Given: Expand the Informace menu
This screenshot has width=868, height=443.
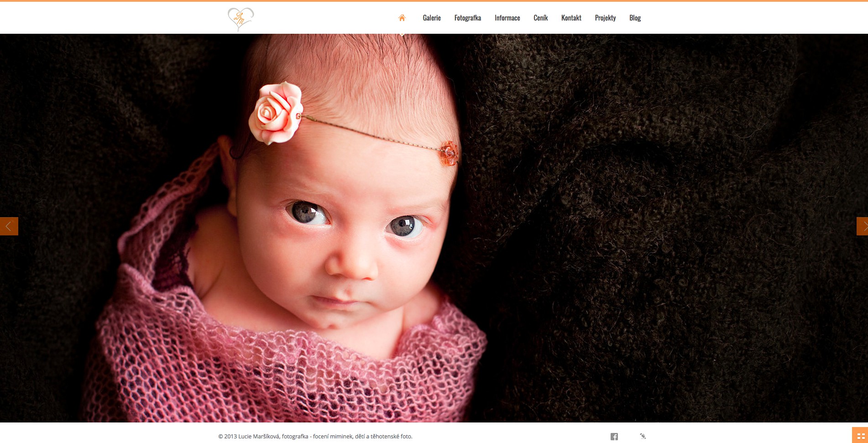Looking at the screenshot, I should (x=507, y=18).
